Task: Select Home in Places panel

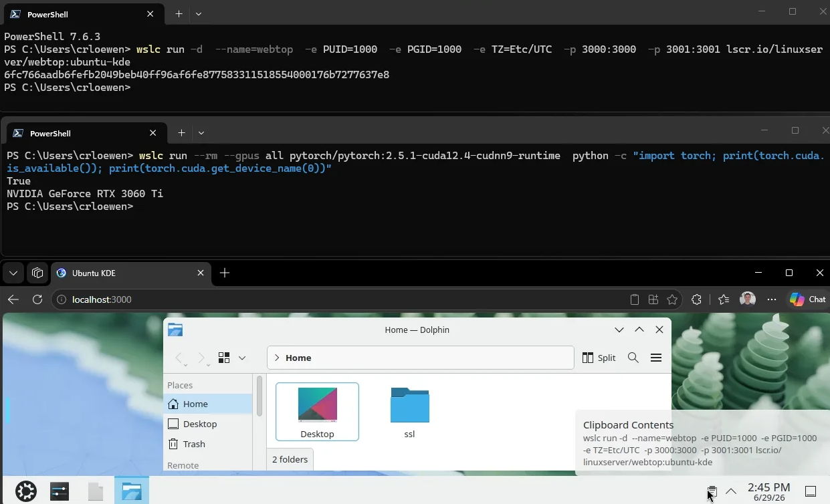Action: [208, 404]
